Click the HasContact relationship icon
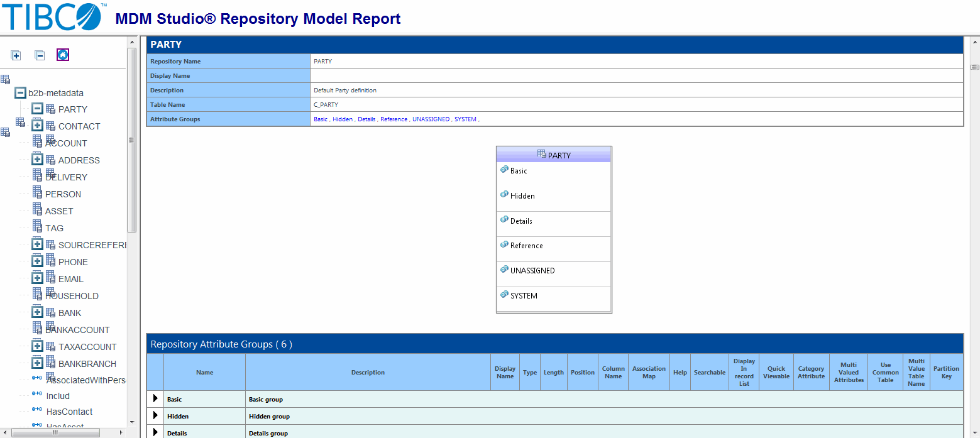Viewport: 980px width, 438px height. point(37,410)
